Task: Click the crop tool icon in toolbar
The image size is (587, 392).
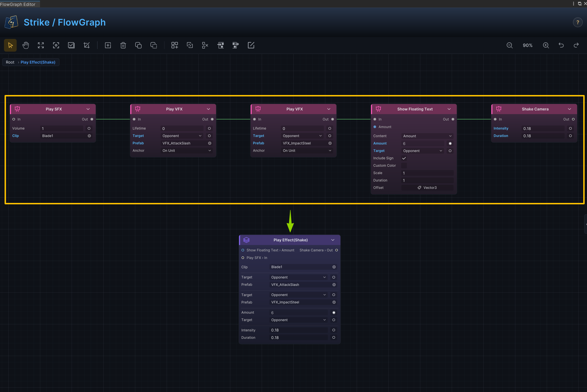Action: tap(87, 45)
